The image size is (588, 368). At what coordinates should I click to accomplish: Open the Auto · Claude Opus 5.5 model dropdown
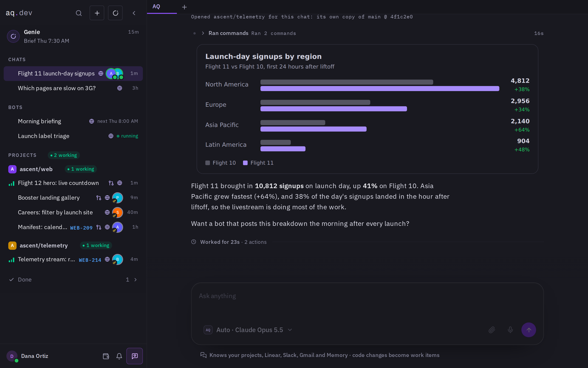pyautogui.click(x=248, y=330)
